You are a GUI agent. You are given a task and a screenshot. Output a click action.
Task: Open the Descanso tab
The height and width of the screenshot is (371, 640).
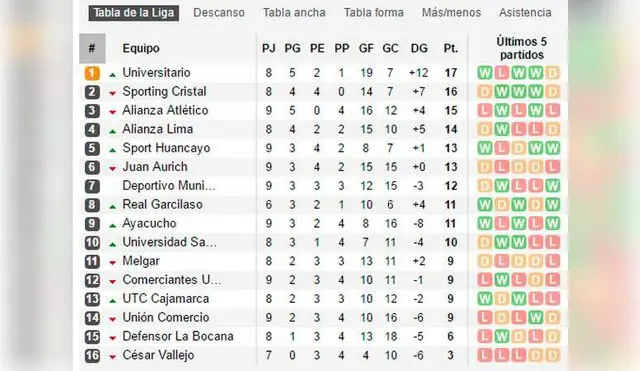tap(219, 13)
